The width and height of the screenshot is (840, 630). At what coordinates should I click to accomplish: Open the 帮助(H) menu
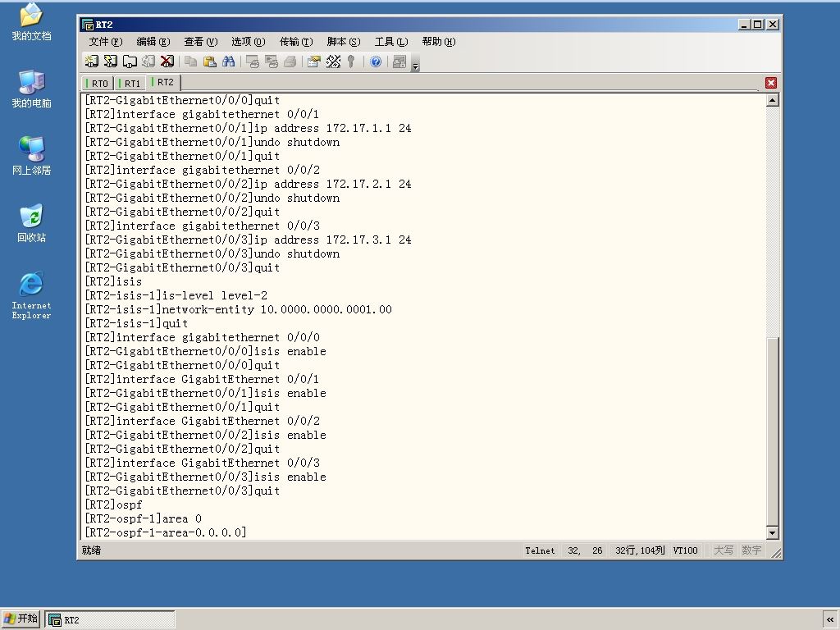pyautogui.click(x=438, y=42)
